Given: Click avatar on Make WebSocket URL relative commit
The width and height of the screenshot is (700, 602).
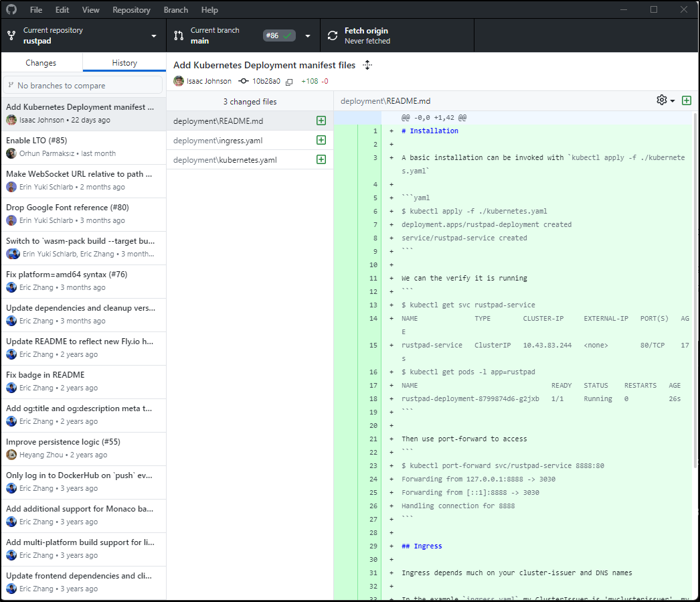Looking at the screenshot, I should click(11, 187).
